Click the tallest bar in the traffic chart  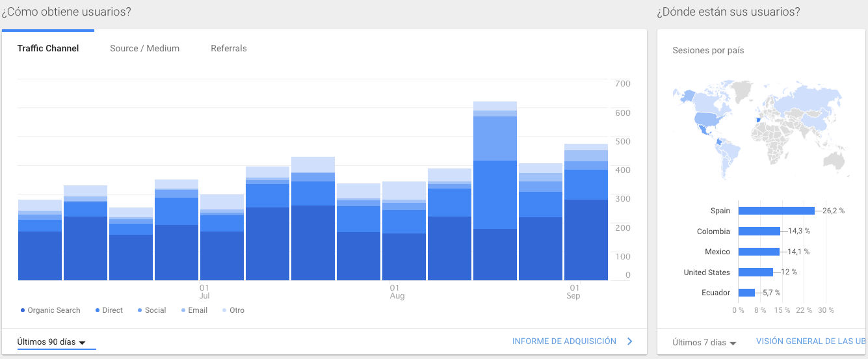(x=495, y=195)
